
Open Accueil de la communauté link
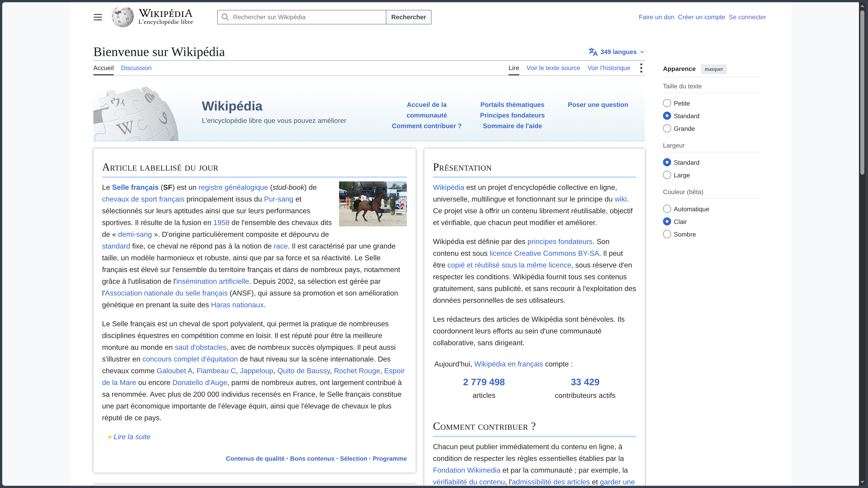427,110
